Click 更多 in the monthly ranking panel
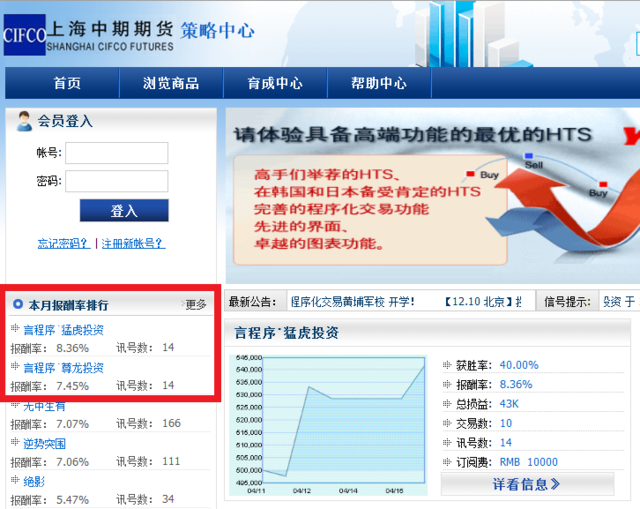640x509 pixels. click(196, 305)
